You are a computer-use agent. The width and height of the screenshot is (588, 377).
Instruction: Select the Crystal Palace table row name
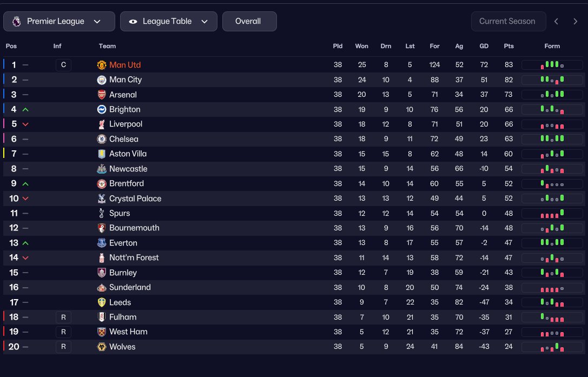(135, 199)
